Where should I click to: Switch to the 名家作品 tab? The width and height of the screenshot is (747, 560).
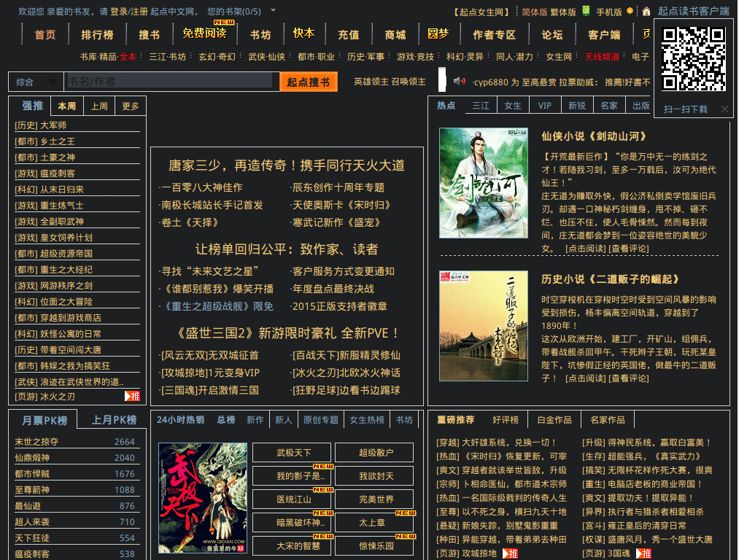tap(608, 419)
